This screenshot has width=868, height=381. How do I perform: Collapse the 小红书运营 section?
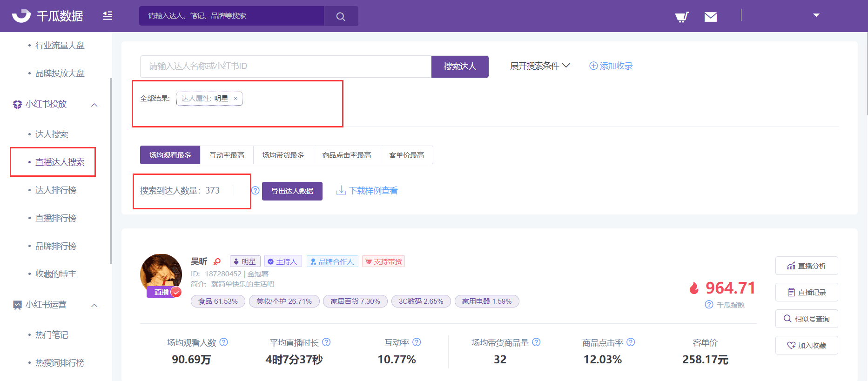[x=94, y=306]
